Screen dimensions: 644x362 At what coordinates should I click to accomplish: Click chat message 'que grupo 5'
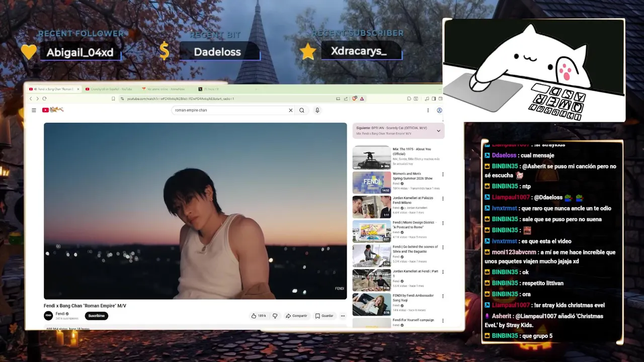pos(537,336)
